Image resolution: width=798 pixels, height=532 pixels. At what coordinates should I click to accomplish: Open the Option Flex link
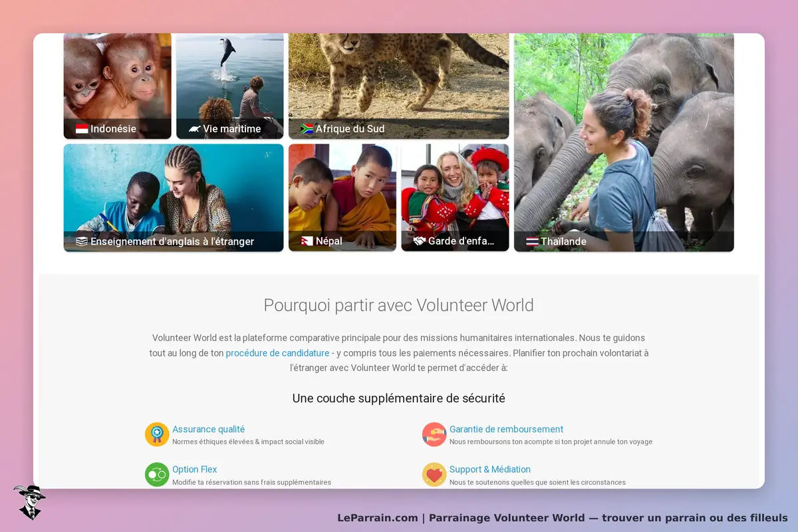point(194,469)
